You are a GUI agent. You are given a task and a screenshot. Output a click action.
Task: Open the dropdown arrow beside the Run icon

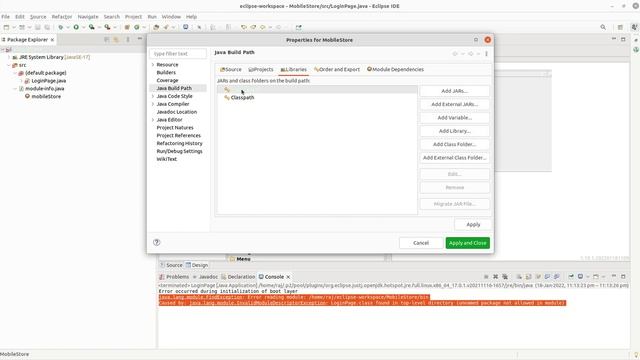83,27
